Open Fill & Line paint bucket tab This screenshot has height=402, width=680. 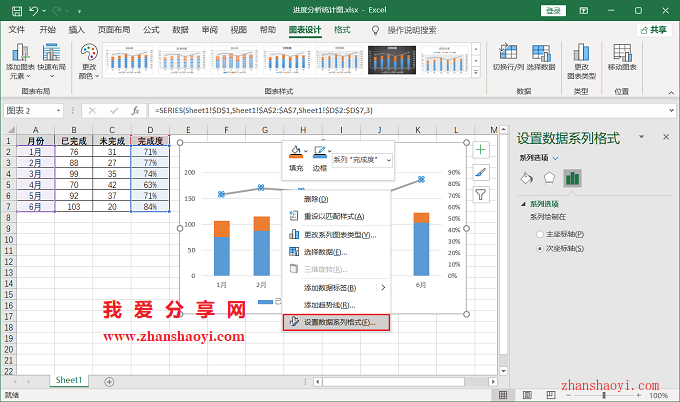pos(526,178)
